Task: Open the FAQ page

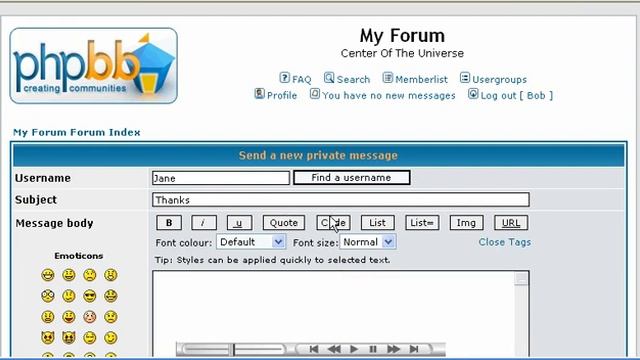Action: coord(296,79)
